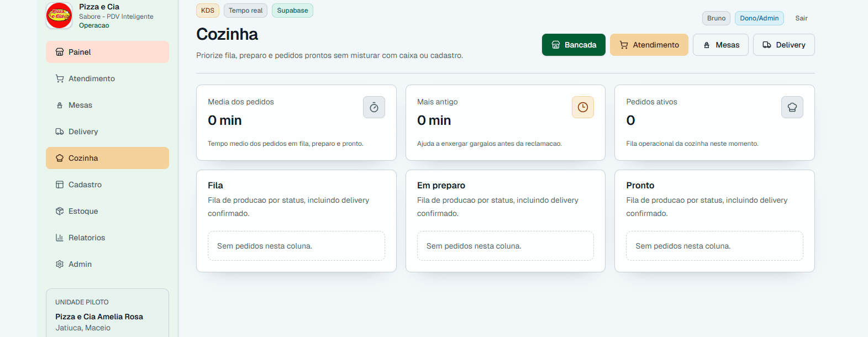Image resolution: width=868 pixels, height=337 pixels.
Task: Click the UNIDADE PILOTO label
Action: click(x=82, y=302)
